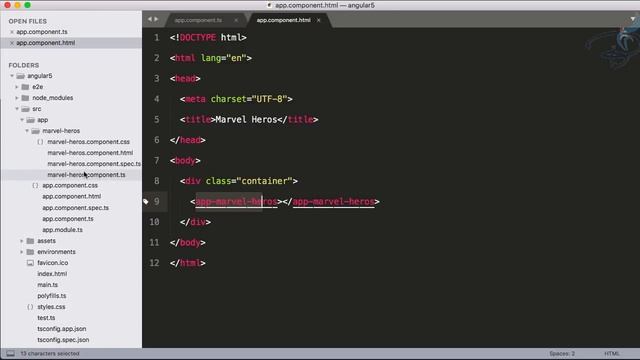Click the node_modules folder icon
The image size is (640, 360).
[25, 98]
